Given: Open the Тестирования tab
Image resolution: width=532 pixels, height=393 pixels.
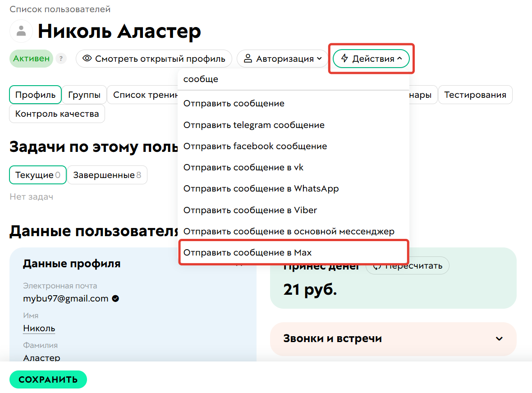Looking at the screenshot, I should [x=475, y=95].
